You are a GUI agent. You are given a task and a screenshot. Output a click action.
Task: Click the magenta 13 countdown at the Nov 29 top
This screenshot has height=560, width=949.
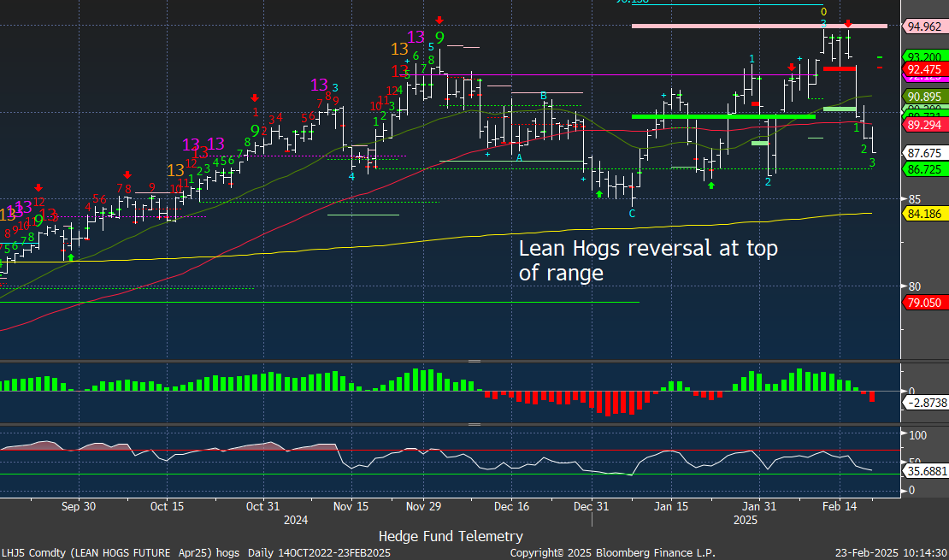(x=416, y=37)
